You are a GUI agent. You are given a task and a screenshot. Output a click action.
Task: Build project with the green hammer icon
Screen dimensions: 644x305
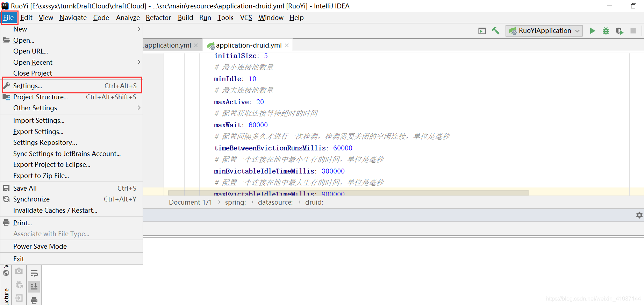point(495,31)
